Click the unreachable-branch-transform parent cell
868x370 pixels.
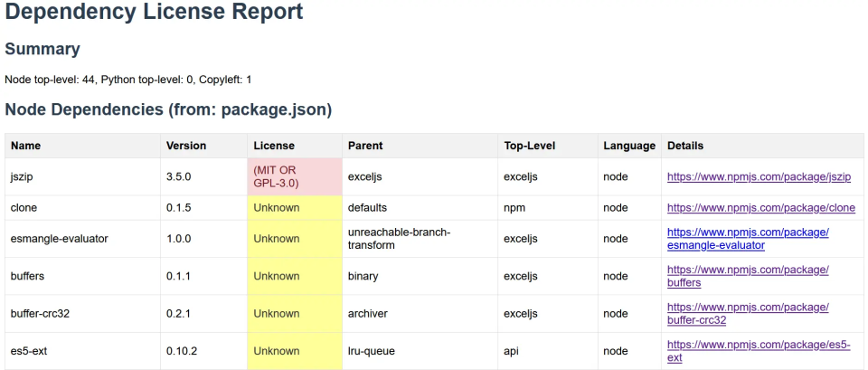pos(399,239)
